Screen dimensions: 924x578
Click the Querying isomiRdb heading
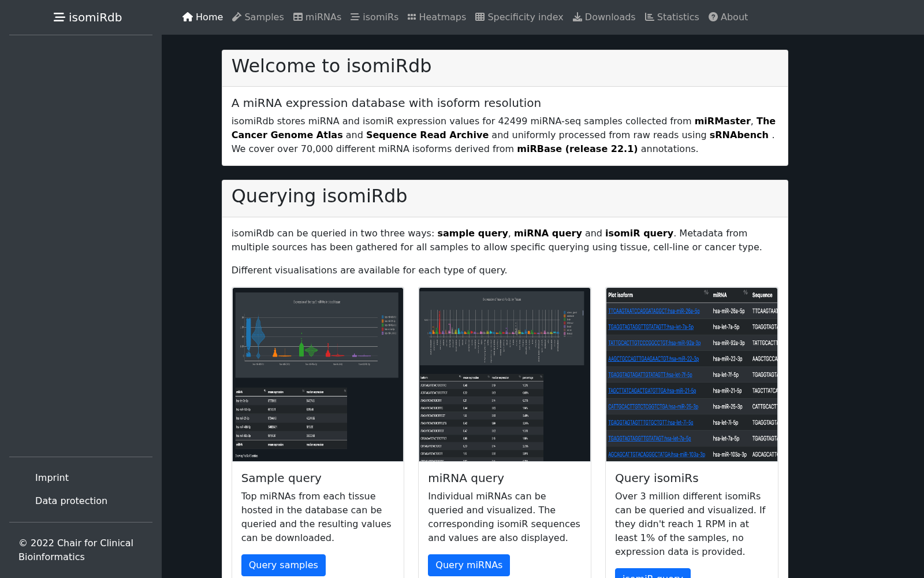(319, 196)
